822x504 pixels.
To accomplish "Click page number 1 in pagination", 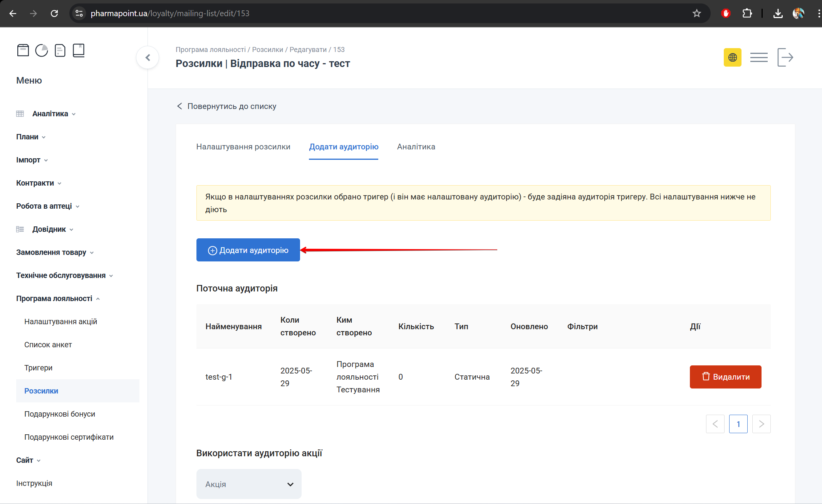I will 738,424.
